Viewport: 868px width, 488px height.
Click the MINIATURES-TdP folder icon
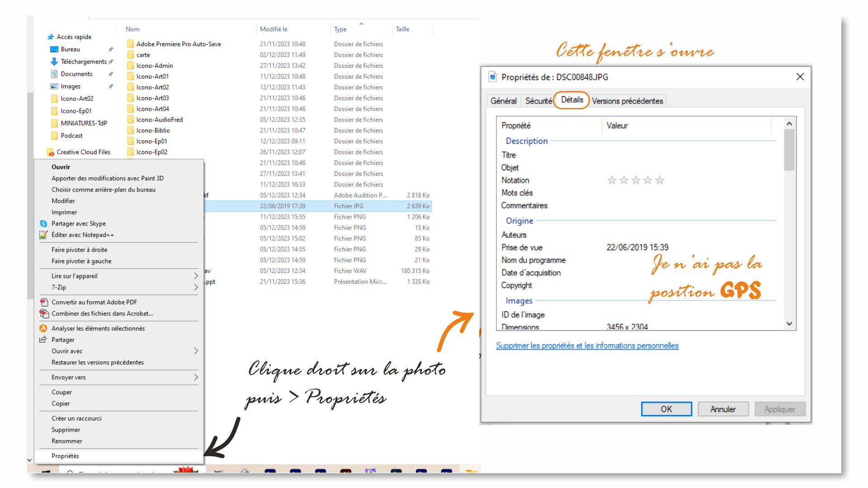coord(54,123)
